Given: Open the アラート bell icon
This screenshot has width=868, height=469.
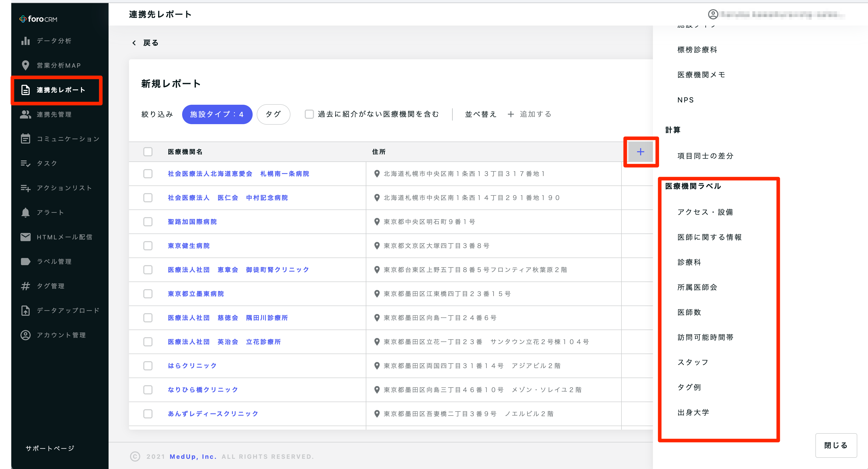Looking at the screenshot, I should pos(25,213).
